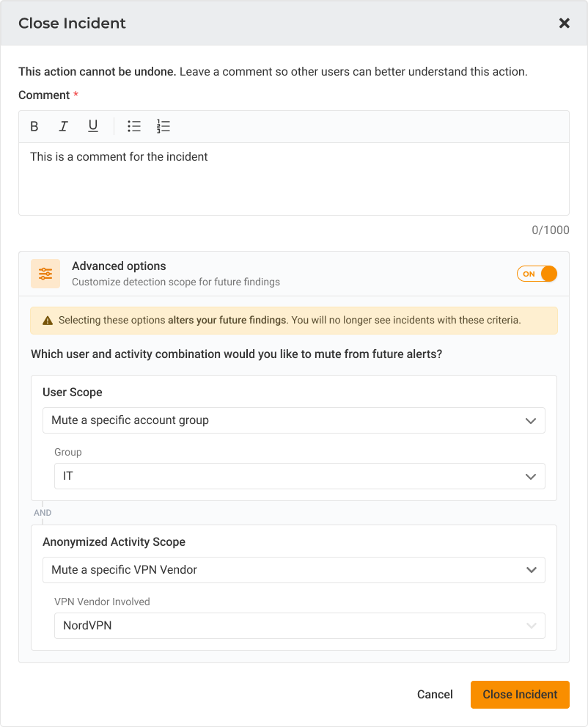Close the dialog with the X icon

point(564,23)
